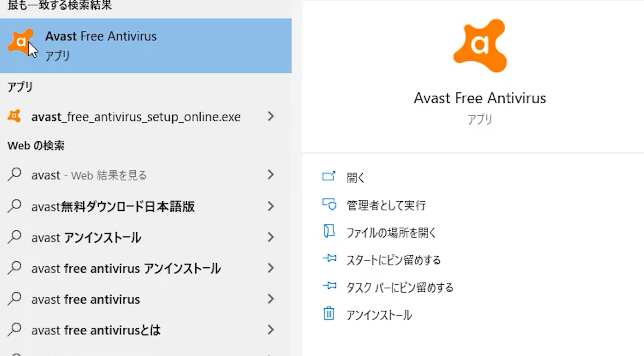Click search icon beside 'avast free antivirus アンインストール'

[x=15, y=268]
